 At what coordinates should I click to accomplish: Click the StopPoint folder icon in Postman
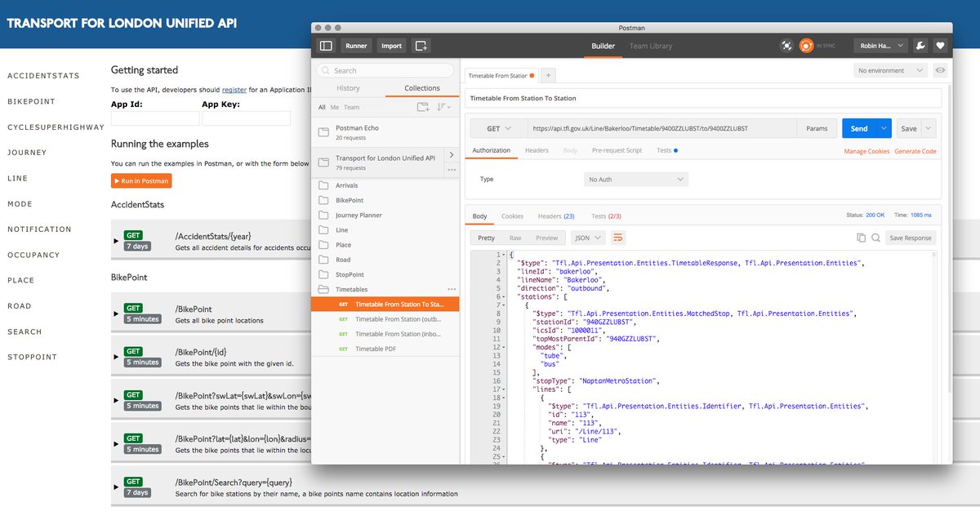(x=323, y=274)
